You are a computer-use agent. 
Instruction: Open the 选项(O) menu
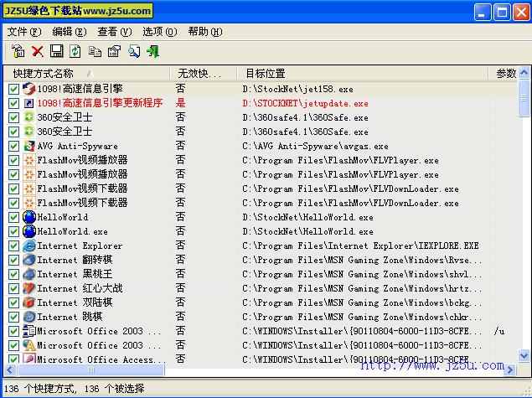[160, 32]
